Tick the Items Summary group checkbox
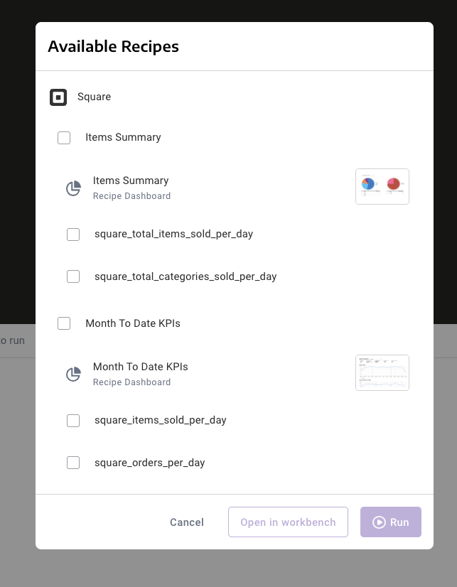This screenshot has height=587, width=457. click(x=64, y=137)
